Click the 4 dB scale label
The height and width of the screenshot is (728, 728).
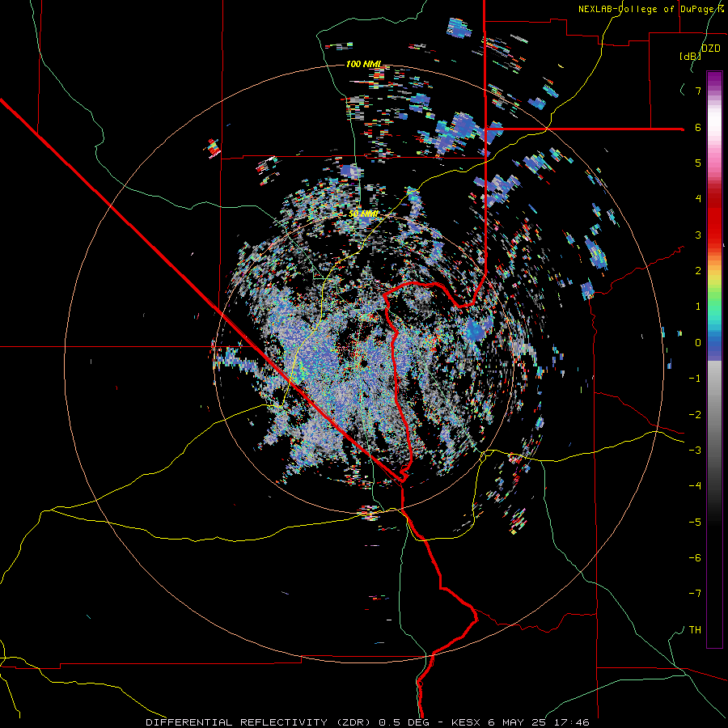tap(698, 199)
